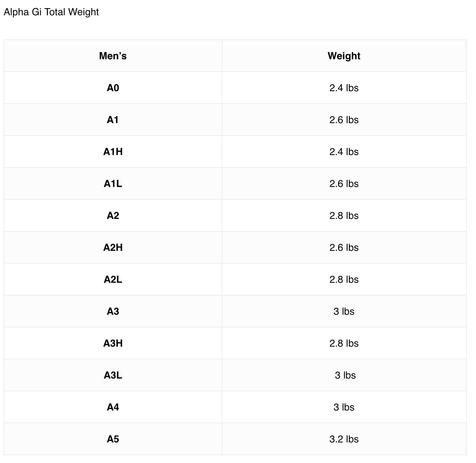Click the A1L size cell
The image size is (476, 463).
pos(113,183)
